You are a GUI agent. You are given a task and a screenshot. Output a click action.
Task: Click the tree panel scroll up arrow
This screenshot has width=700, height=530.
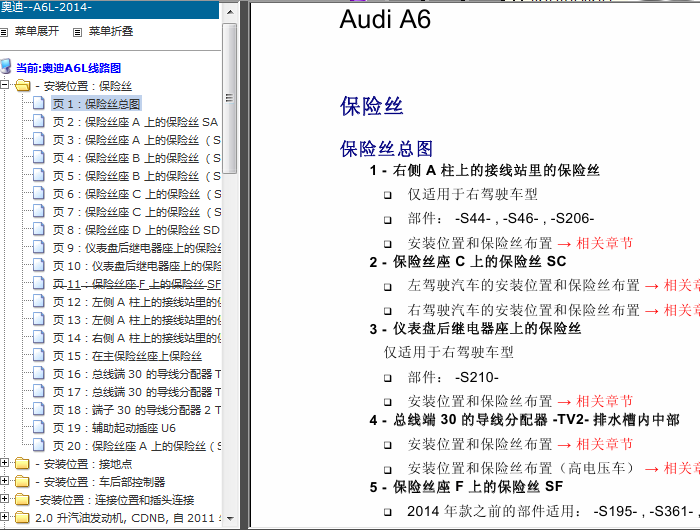[x=230, y=12]
